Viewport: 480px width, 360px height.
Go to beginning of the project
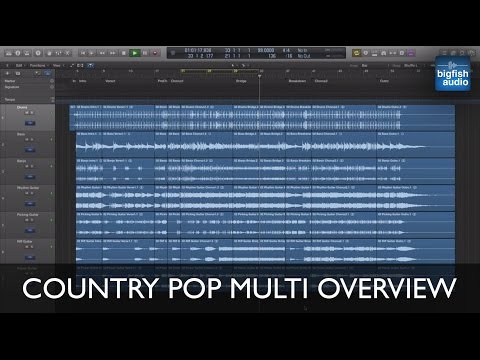pos(83,53)
